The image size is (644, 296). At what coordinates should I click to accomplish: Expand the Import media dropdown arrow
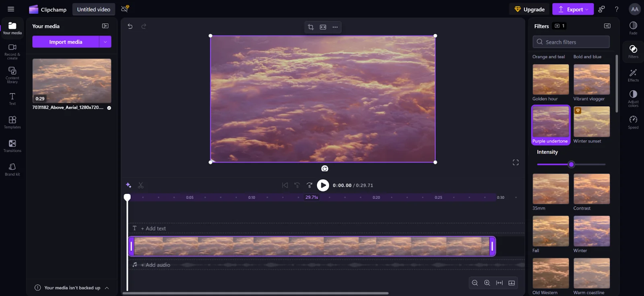(105, 42)
